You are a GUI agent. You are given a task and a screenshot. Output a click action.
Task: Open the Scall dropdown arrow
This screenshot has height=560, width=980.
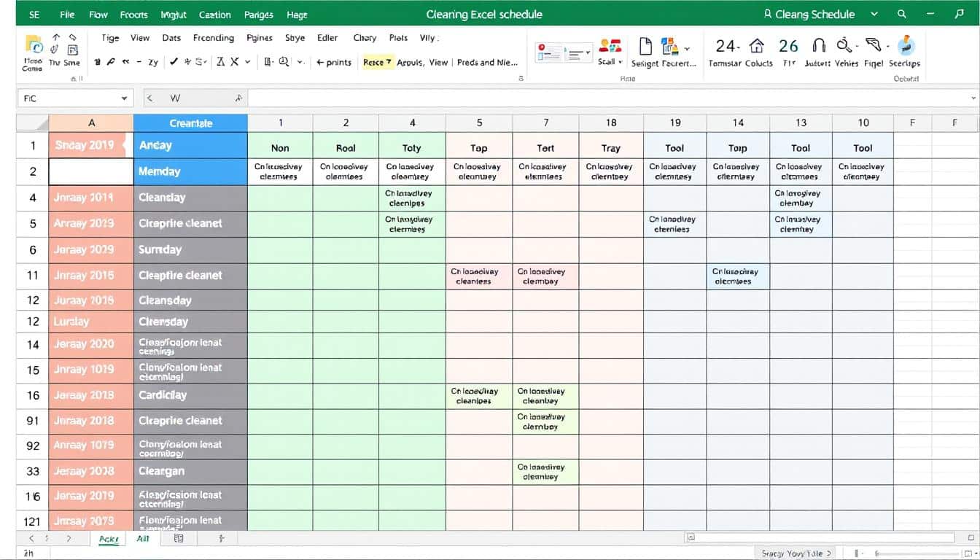tap(621, 62)
